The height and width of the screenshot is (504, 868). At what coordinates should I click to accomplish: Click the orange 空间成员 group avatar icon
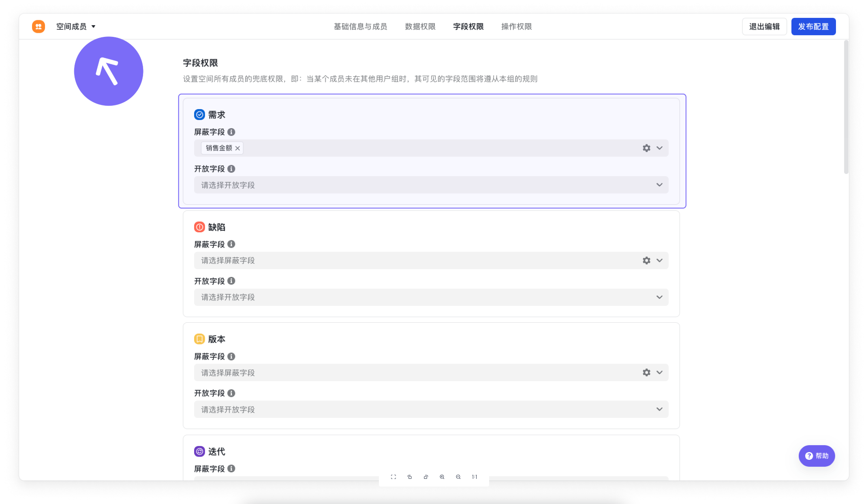(x=38, y=26)
